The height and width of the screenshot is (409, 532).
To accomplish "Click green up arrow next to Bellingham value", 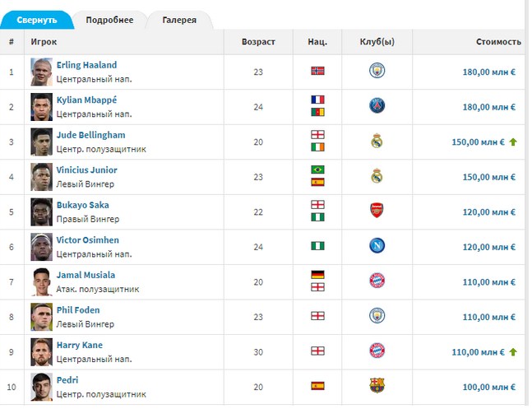I will click(513, 142).
